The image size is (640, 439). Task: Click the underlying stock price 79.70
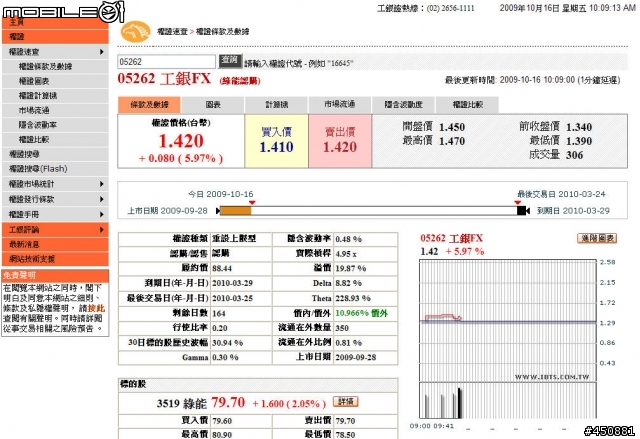(x=228, y=403)
